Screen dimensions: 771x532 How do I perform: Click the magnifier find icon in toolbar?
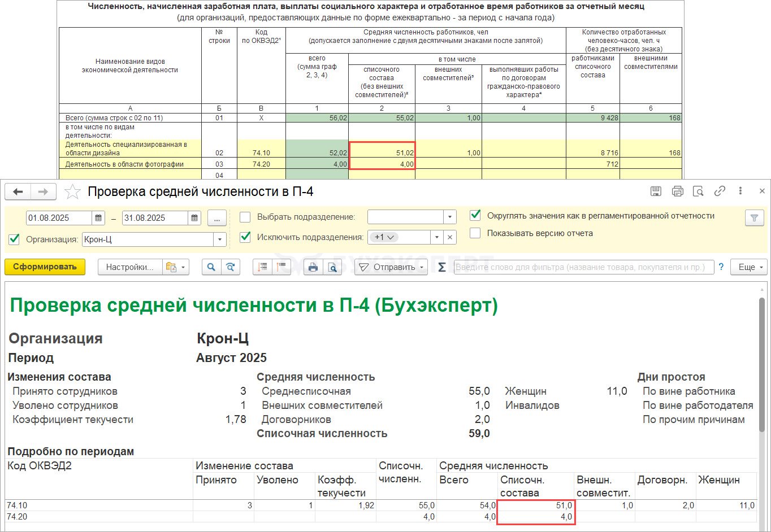coord(211,267)
